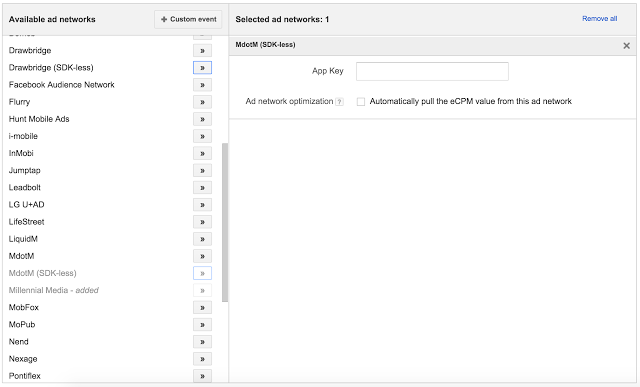Image resolution: width=640 pixels, height=387 pixels.
Task: Click the available networks list scrollbar
Action: pyautogui.click(x=225, y=222)
